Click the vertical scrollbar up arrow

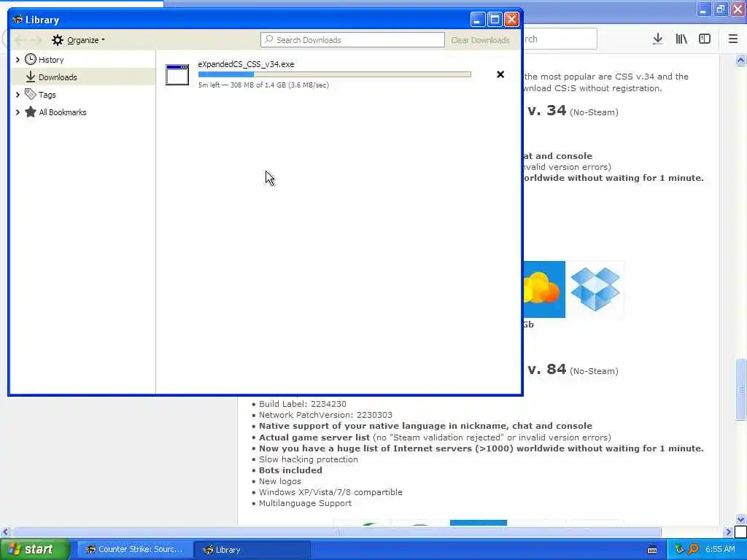click(x=740, y=60)
